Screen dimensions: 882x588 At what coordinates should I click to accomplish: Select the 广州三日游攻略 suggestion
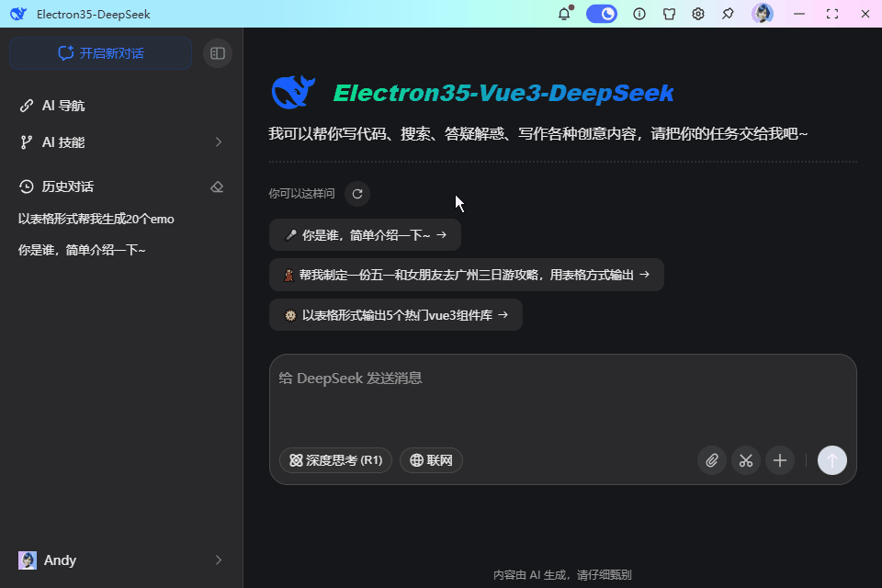[x=467, y=275]
